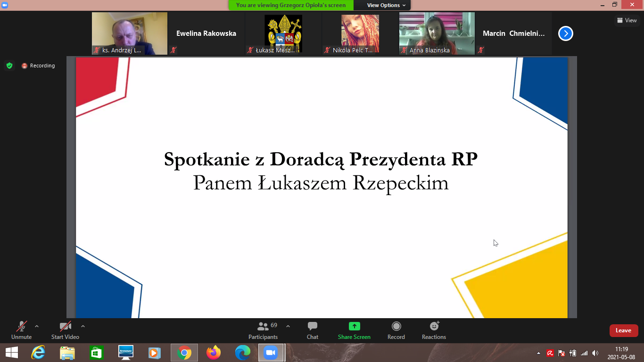Viewport: 644px width, 362px height.
Task: Open the media player taskbar icon
Action: (155, 353)
